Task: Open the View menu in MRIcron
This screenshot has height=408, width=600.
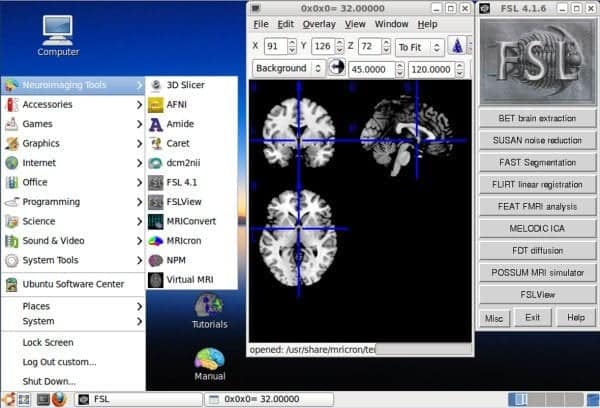Action: coord(355,24)
